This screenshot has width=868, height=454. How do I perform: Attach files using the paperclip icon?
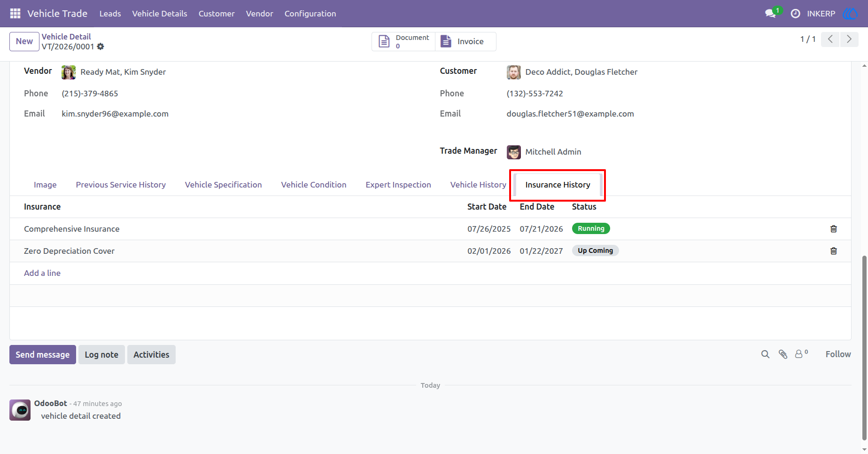(783, 354)
